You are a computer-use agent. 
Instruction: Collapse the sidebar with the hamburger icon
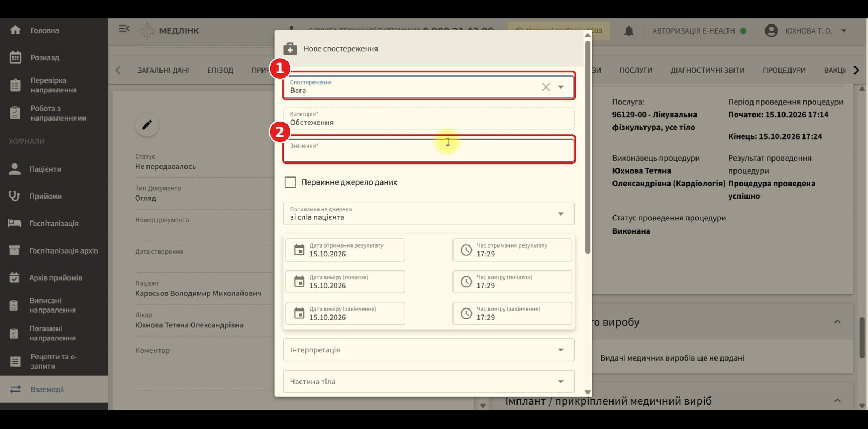click(124, 29)
